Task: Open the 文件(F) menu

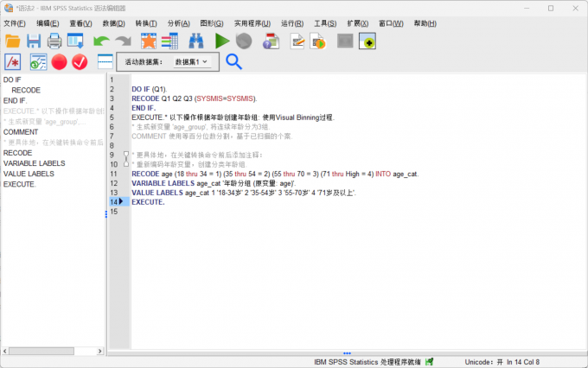Action: point(15,23)
